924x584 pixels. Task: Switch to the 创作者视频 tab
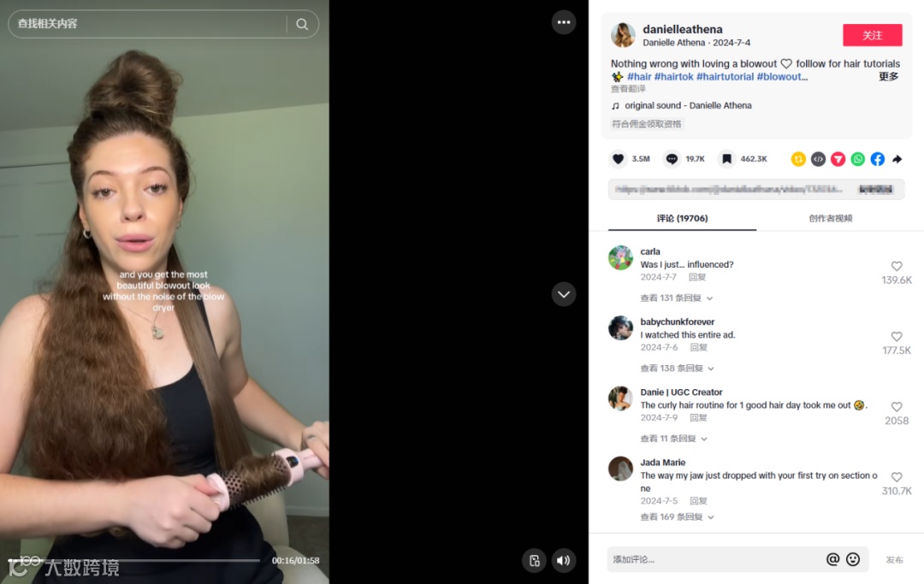pos(830,218)
